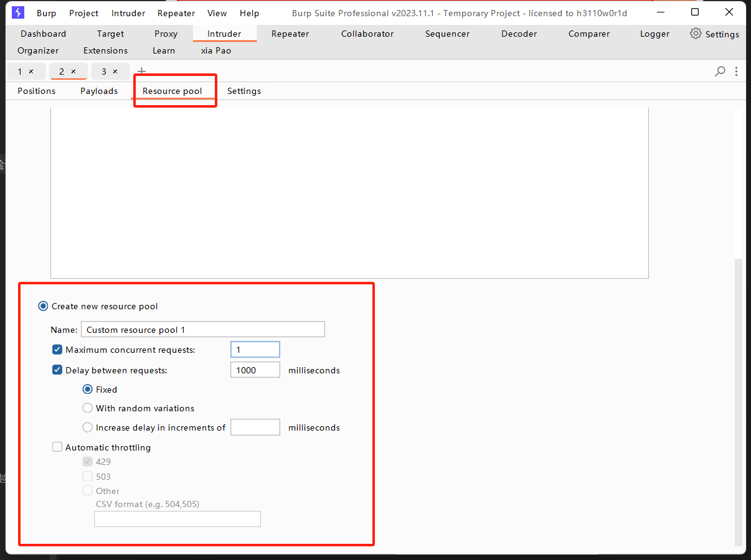The width and height of the screenshot is (751, 560).
Task: Select the Fixed delay option
Action: coord(88,390)
